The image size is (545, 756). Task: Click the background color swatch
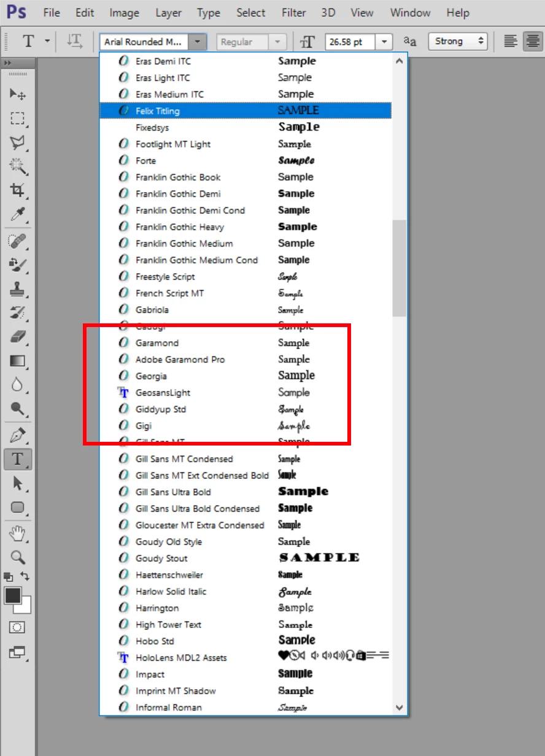[25, 606]
